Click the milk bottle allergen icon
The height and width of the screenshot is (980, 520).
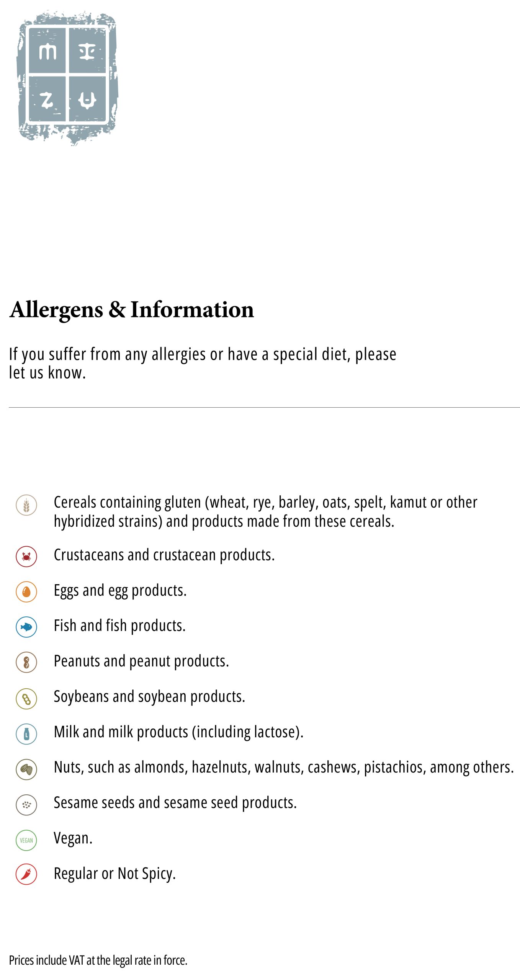coord(26,733)
